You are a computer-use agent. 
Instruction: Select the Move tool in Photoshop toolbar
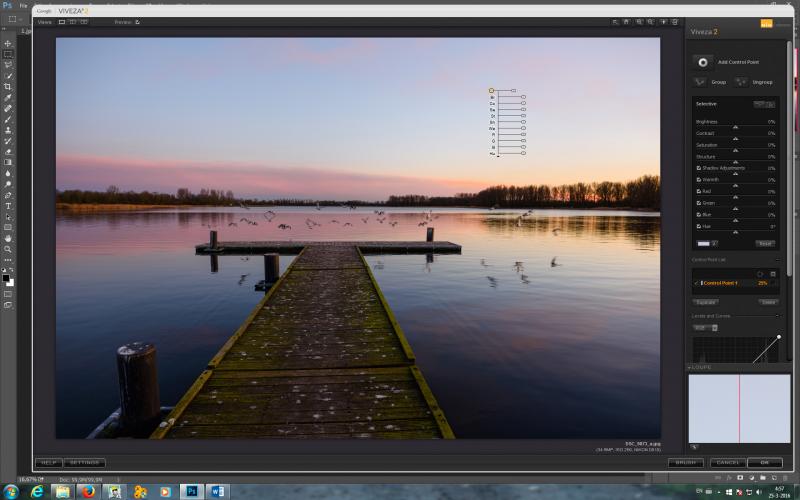coord(8,44)
